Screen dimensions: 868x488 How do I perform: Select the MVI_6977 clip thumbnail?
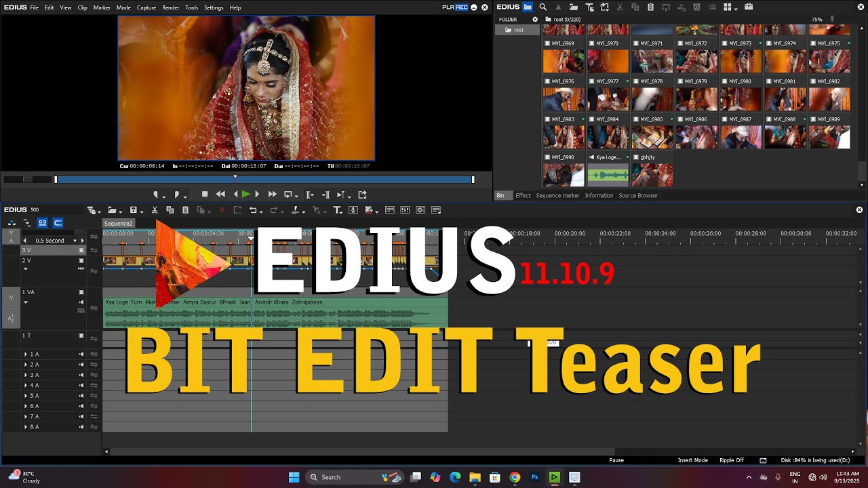[x=608, y=99]
